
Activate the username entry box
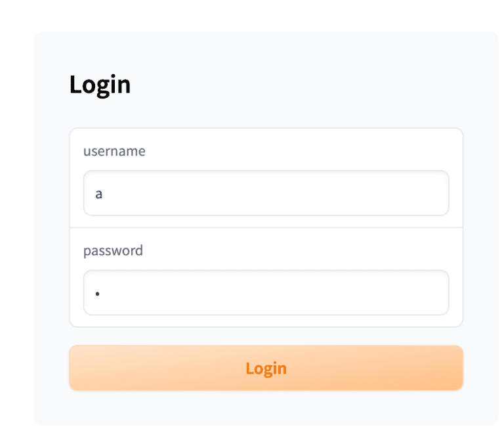(266, 193)
